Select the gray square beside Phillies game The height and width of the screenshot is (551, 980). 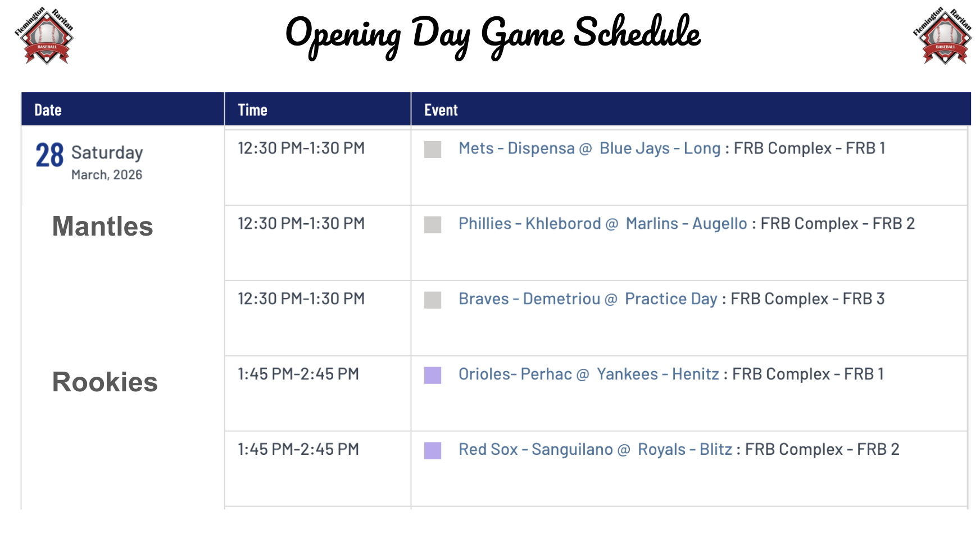433,225
